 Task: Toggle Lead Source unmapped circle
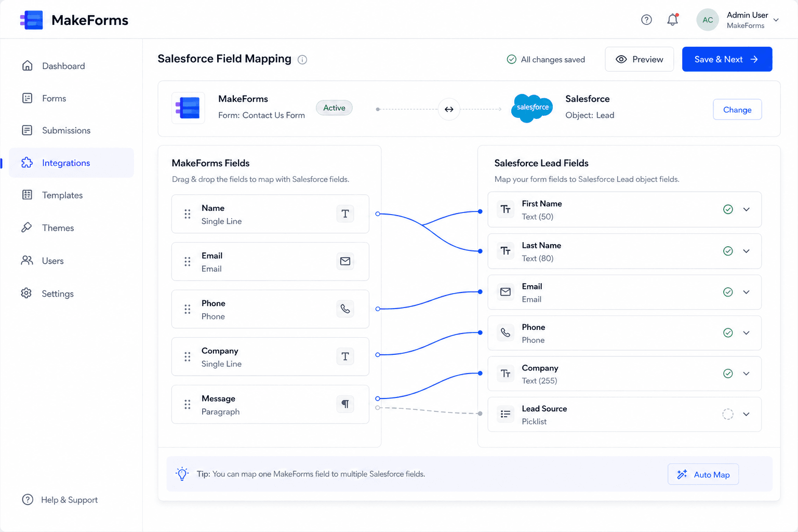[728, 414]
